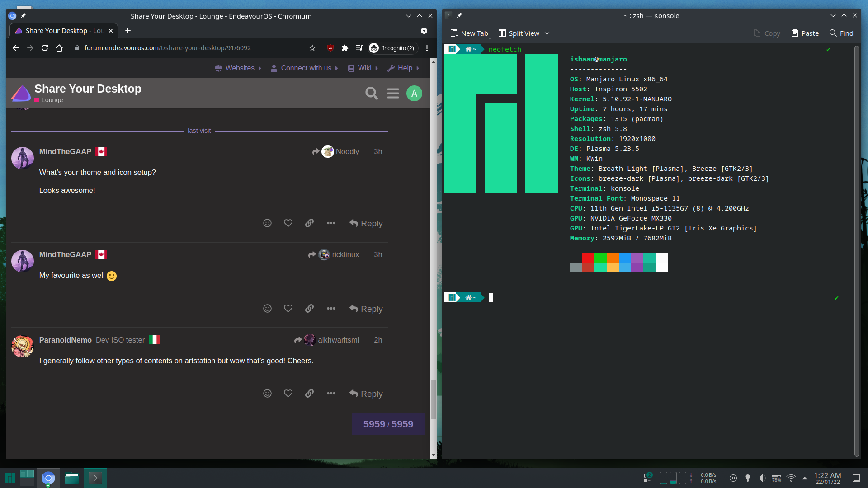View the reply-to alkhwaritsmi reference
The width and height of the screenshot is (868, 488).
coord(326,340)
